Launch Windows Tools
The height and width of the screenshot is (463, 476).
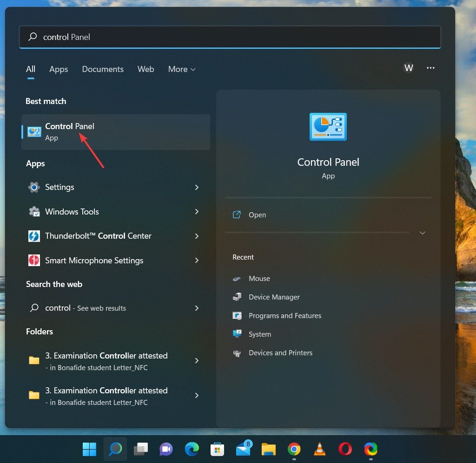[72, 211]
